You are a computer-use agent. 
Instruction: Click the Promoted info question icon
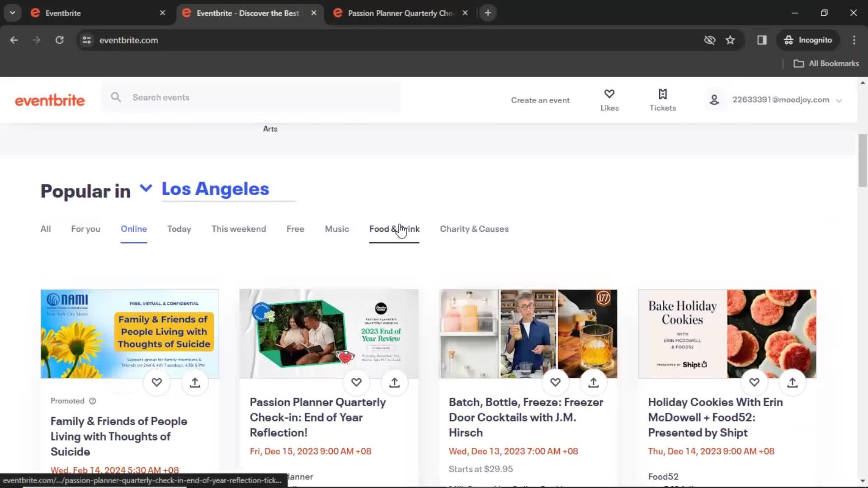click(93, 401)
